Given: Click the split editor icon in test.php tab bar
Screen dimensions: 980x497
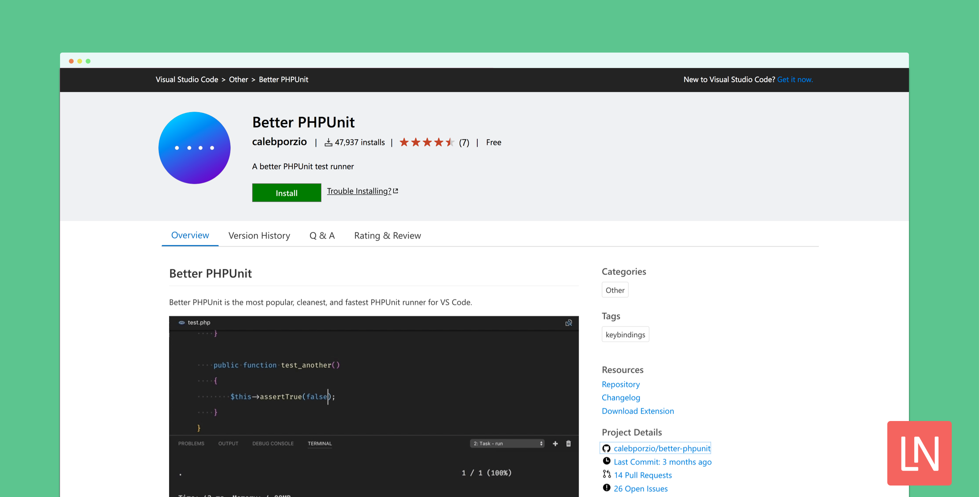Looking at the screenshot, I should pyautogui.click(x=569, y=323).
